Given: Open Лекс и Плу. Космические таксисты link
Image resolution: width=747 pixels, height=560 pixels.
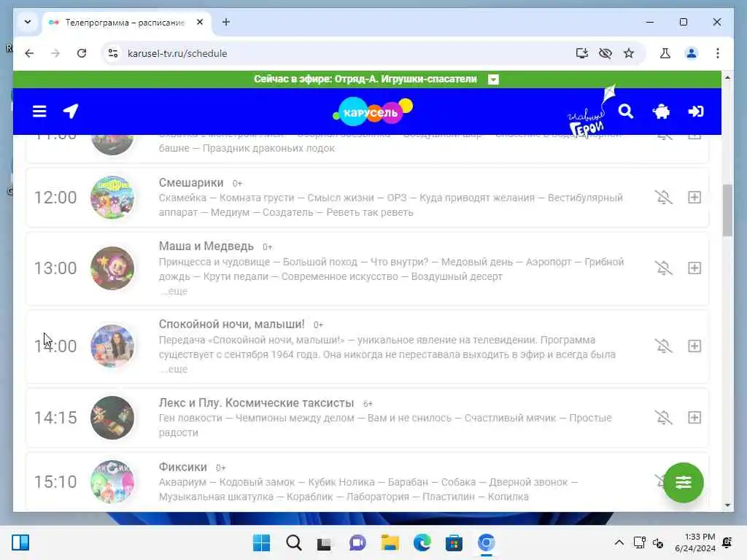Looking at the screenshot, I should coord(256,402).
